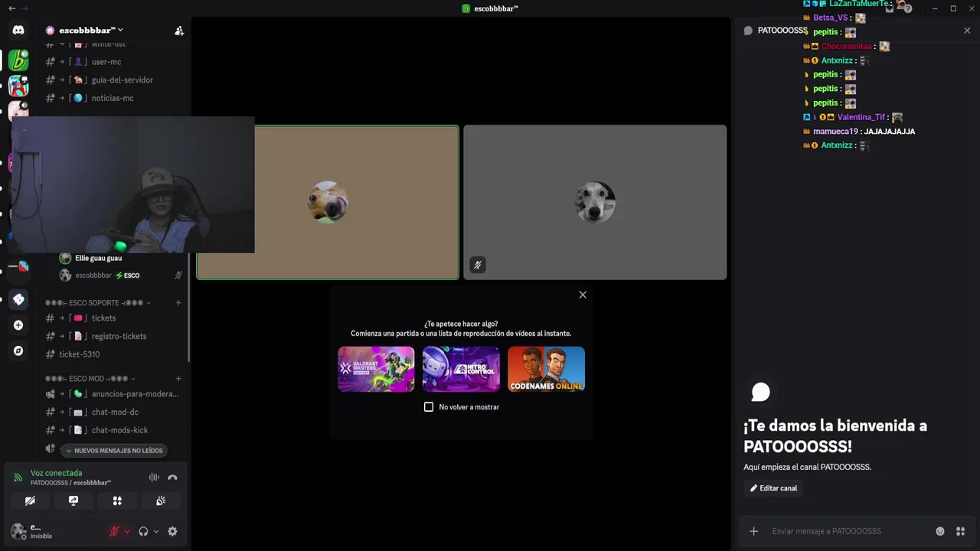Open the help icon in title bar
The width and height of the screenshot is (980, 551).
tap(908, 8)
